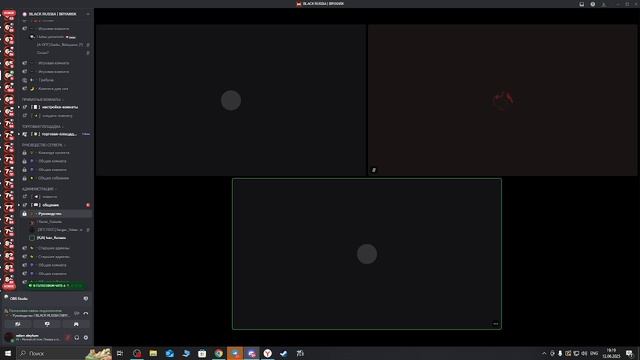Open Windows Start menu

[x=8, y=353]
